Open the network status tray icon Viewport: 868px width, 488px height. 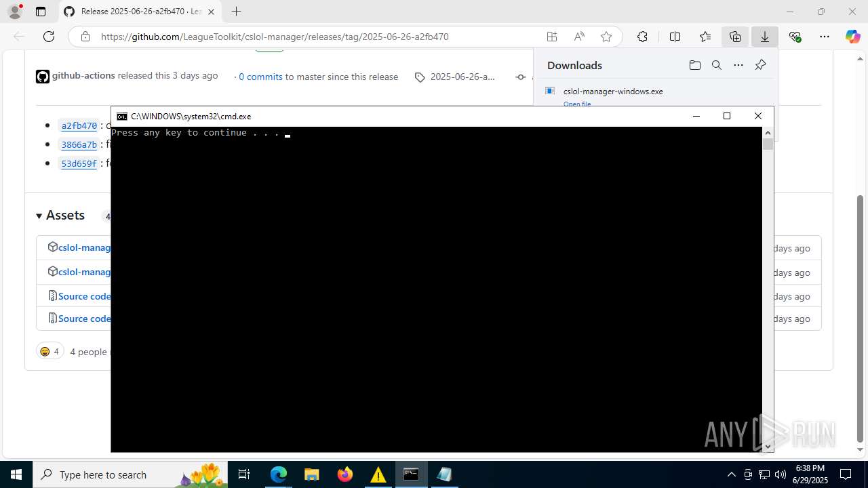tap(764, 474)
